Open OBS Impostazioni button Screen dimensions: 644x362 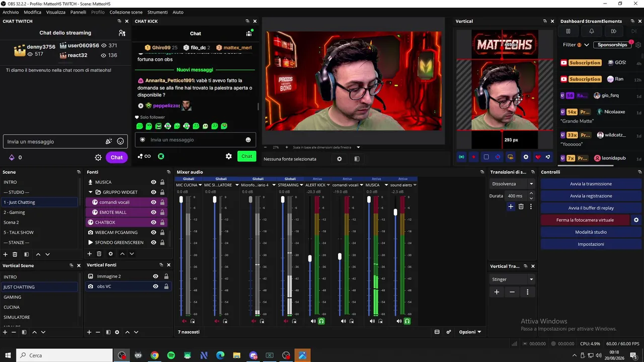[x=591, y=244]
